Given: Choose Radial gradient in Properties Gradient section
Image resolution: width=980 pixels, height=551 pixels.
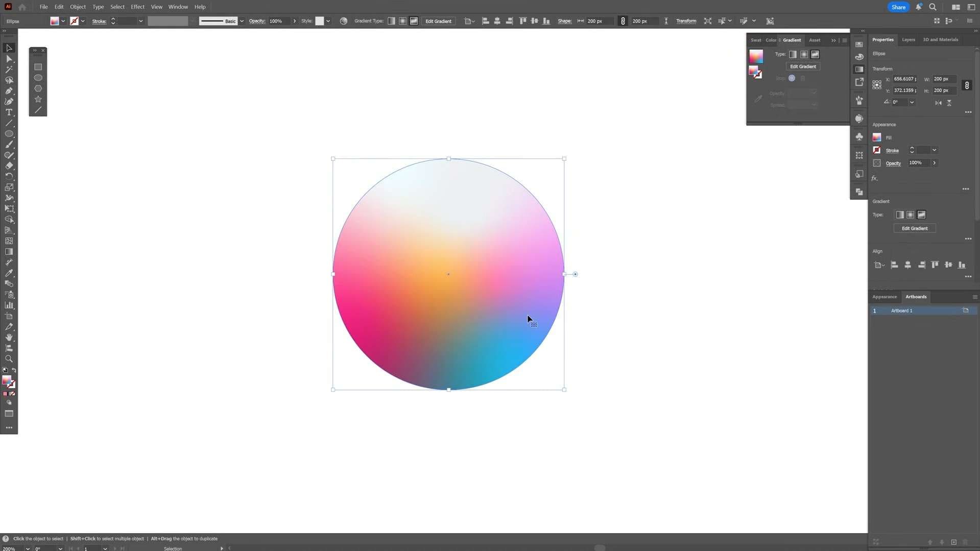Looking at the screenshot, I should coord(911,215).
